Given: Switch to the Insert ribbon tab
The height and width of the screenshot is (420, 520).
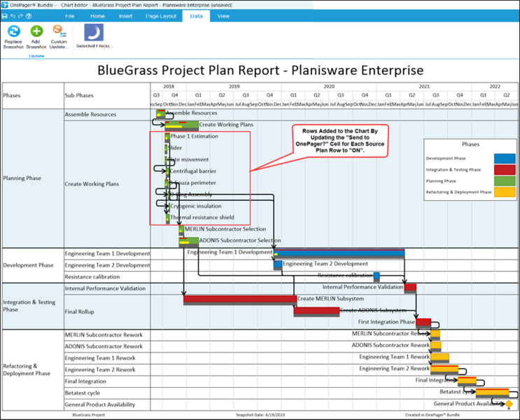Looking at the screenshot, I should point(125,16).
